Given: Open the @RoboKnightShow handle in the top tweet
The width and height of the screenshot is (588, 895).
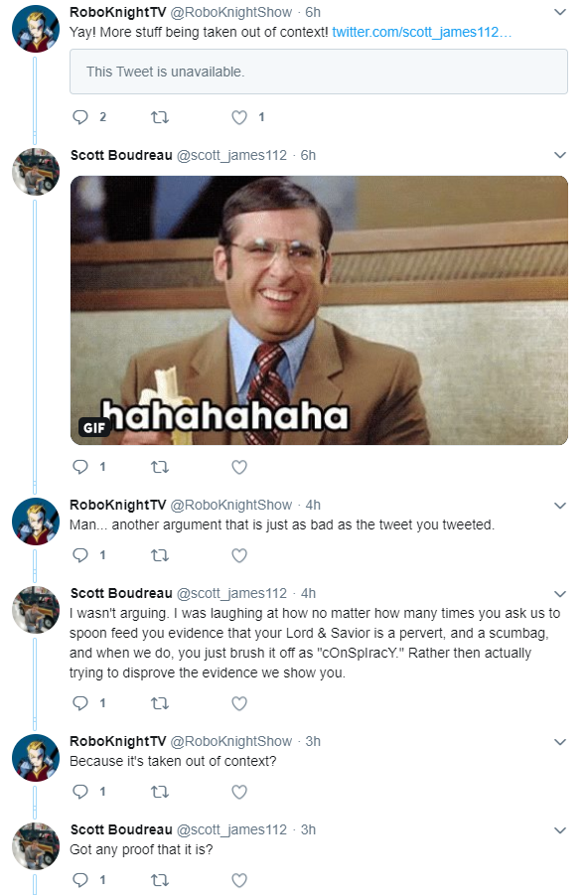Looking at the screenshot, I should pos(231,12).
